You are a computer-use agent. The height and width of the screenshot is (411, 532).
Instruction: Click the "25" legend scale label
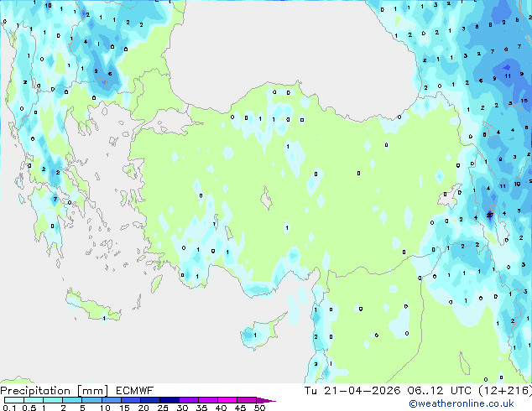[163, 408]
